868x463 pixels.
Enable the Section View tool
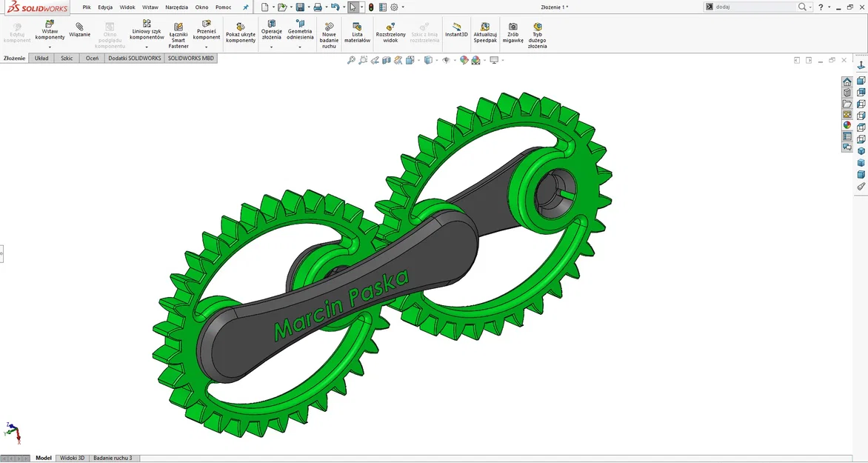pyautogui.click(x=387, y=60)
